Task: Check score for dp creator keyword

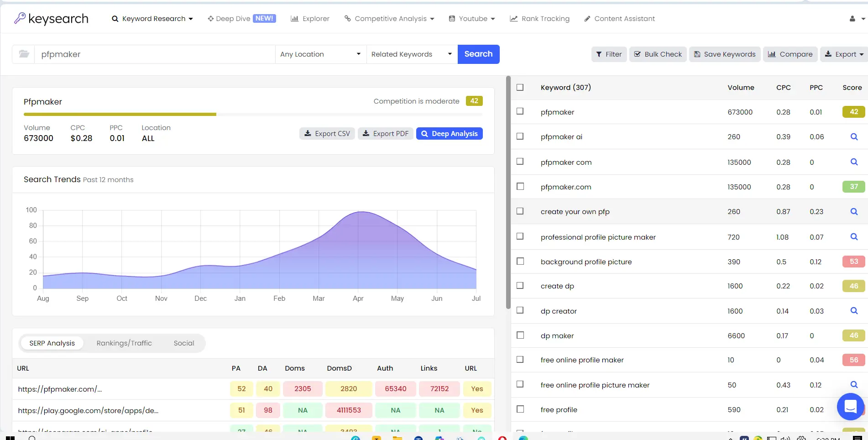Action: pos(854,311)
